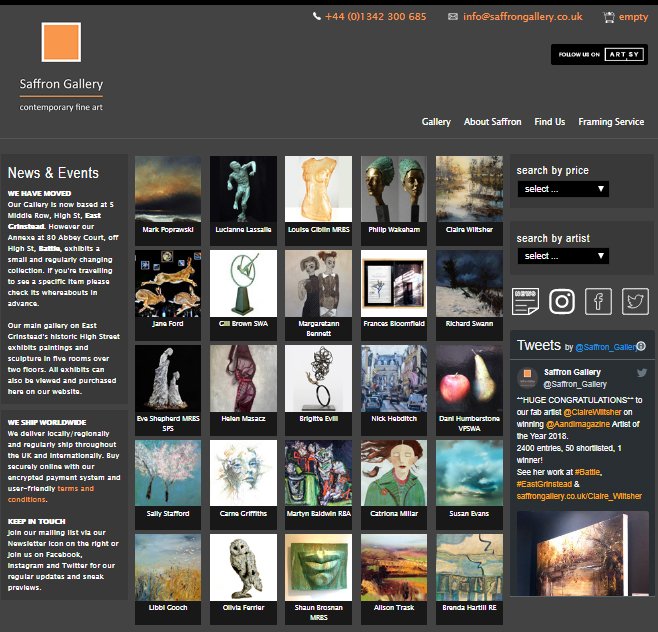
Task: Open the Philip Wakeham bronze heads thumbnail
Action: pos(394,189)
